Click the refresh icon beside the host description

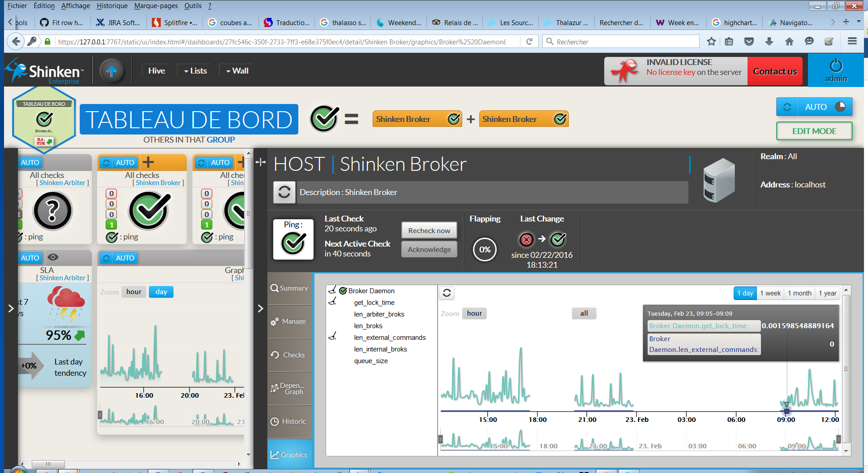284,192
